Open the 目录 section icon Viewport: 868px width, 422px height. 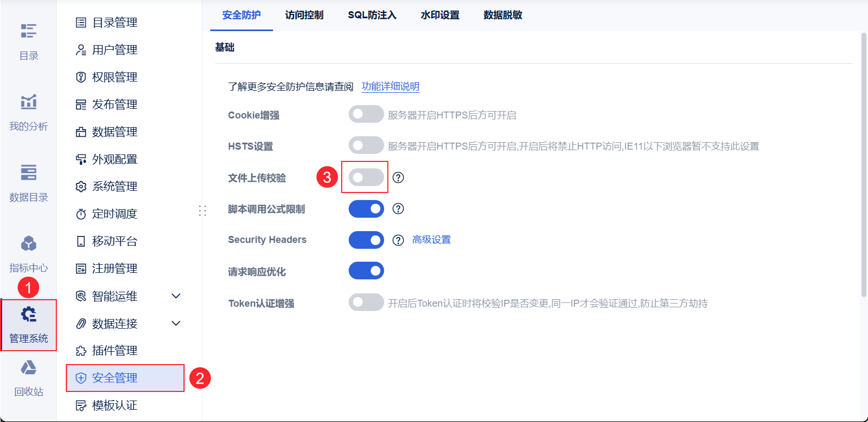click(28, 31)
